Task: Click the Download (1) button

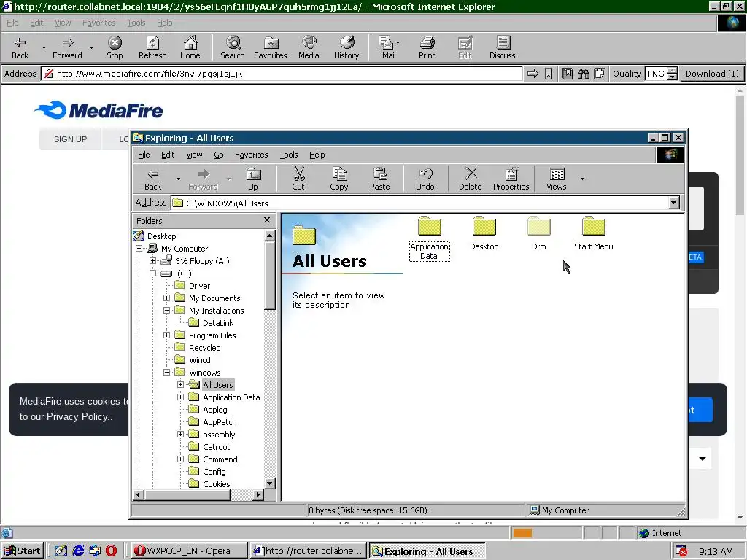Action: click(x=712, y=74)
